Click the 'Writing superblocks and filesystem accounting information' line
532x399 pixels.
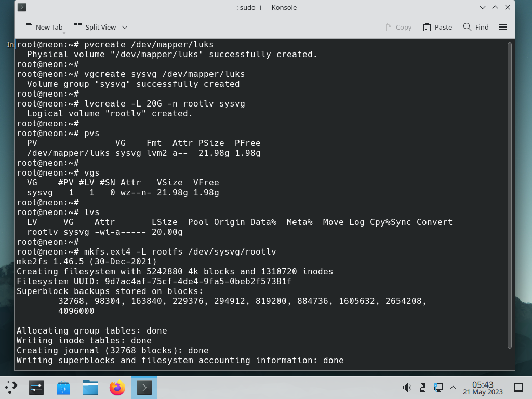click(x=180, y=361)
